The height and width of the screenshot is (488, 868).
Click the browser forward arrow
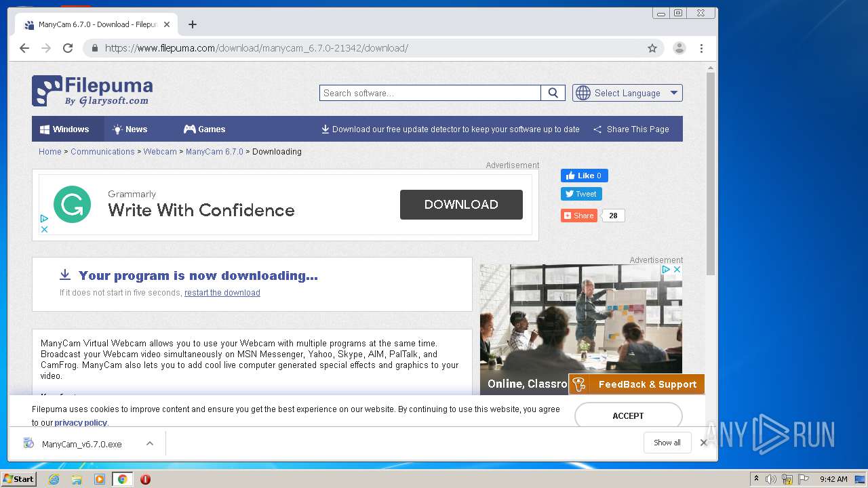46,48
